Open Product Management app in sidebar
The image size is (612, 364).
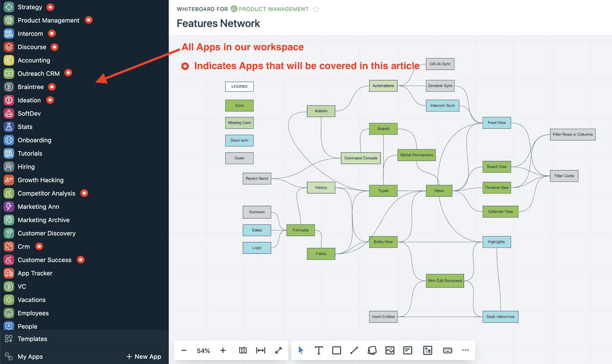click(x=48, y=21)
